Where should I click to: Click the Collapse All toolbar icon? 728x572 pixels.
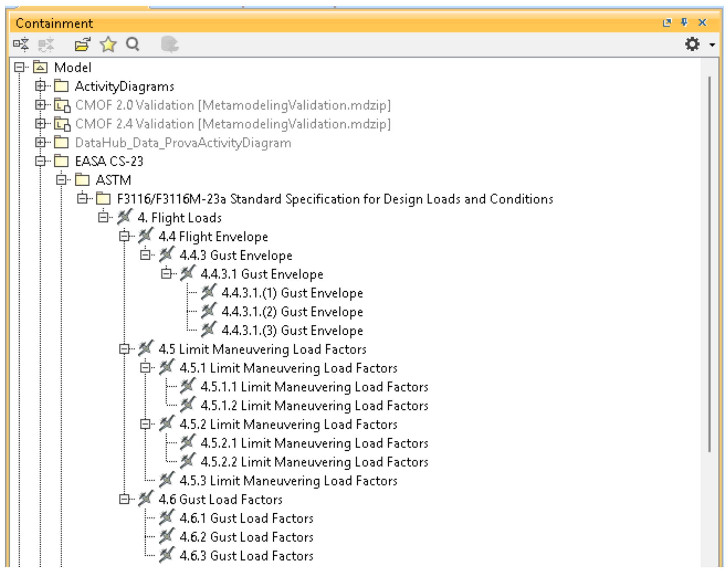pos(21,45)
